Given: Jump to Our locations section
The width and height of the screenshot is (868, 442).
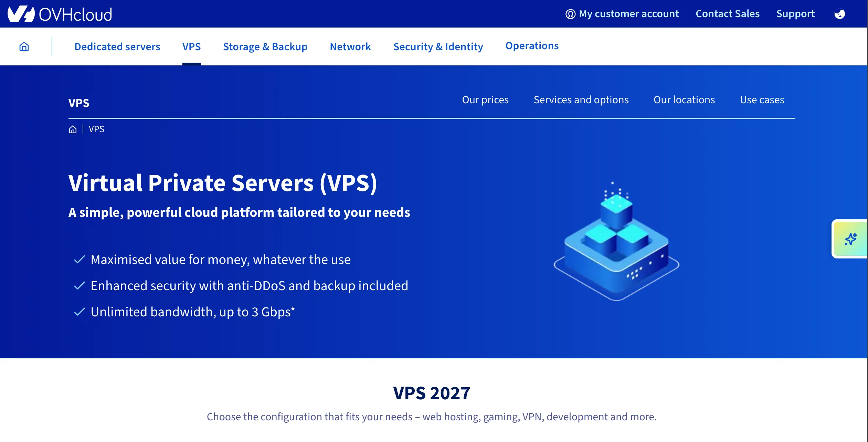Looking at the screenshot, I should (684, 100).
